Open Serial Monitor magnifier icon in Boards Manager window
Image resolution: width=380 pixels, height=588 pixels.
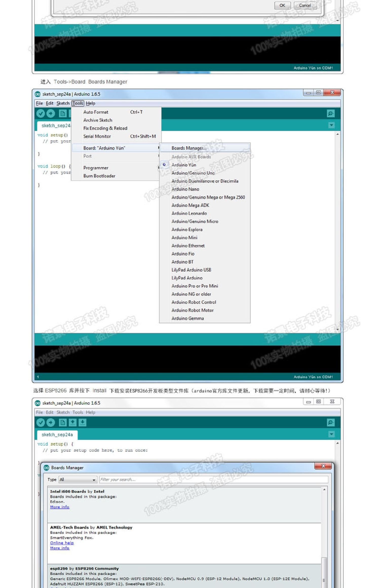tap(331, 422)
